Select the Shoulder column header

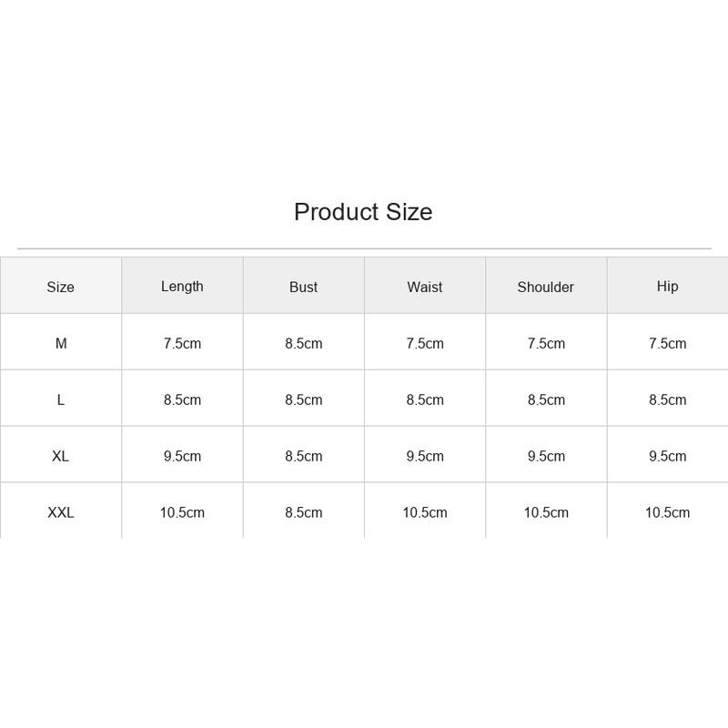[545, 287]
